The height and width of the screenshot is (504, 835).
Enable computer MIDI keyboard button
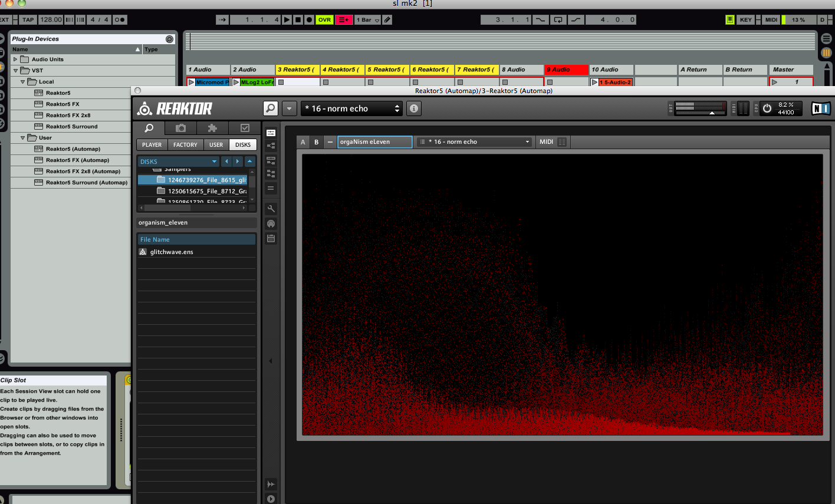(730, 19)
